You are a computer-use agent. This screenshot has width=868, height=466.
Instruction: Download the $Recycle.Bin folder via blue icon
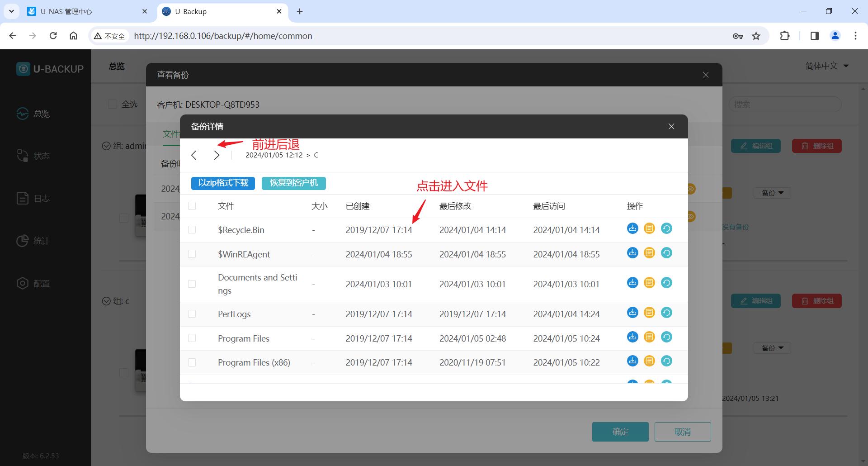pos(632,228)
